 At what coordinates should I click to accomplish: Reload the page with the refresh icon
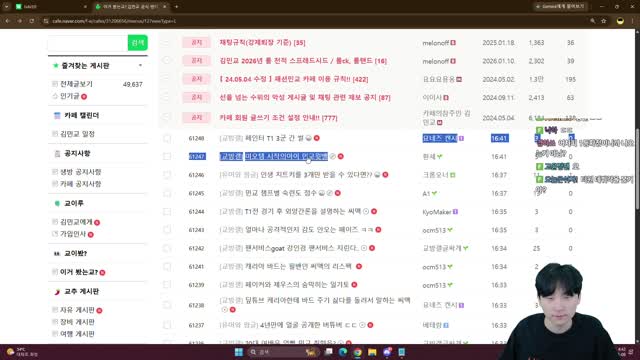(31, 21)
